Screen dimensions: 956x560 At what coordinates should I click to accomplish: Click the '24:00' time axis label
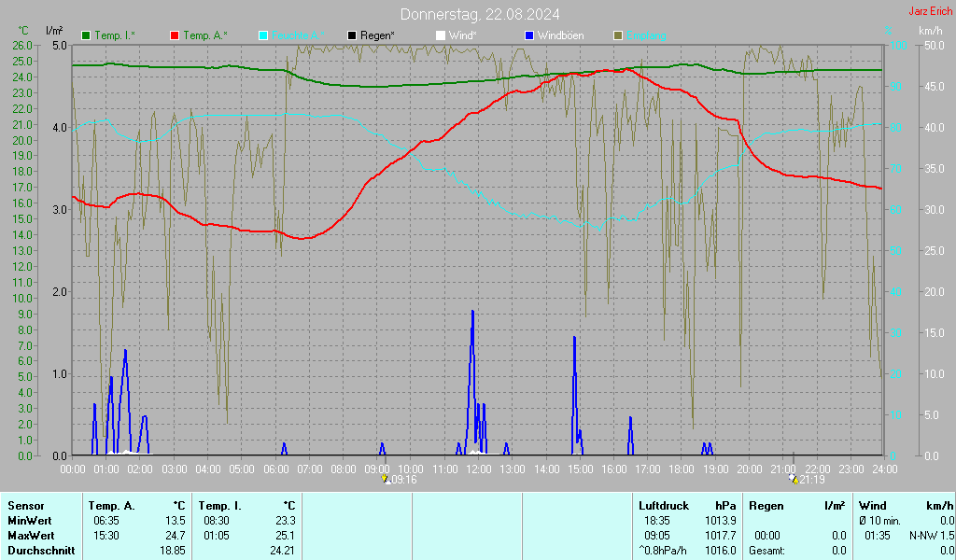[x=885, y=469]
